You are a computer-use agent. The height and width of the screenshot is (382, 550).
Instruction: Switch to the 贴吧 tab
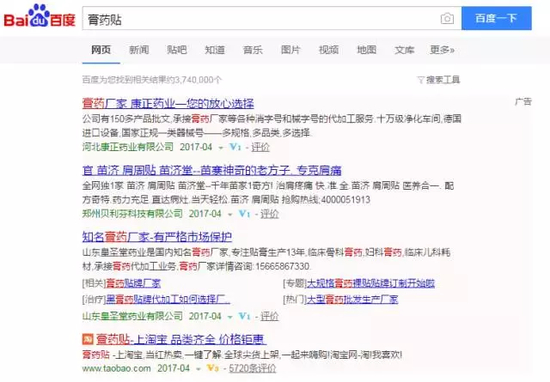point(177,50)
